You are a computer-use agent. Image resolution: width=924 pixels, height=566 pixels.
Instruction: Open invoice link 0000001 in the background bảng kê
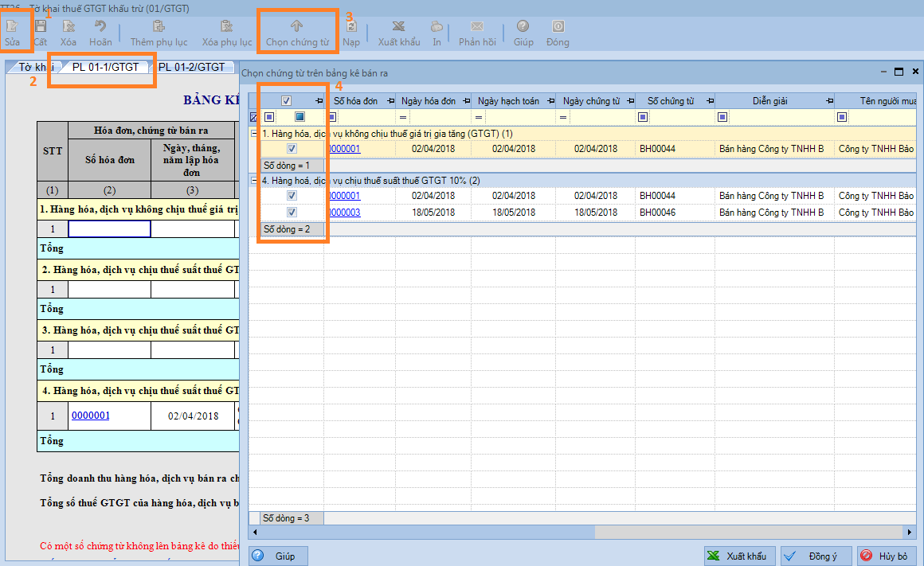[x=91, y=416]
